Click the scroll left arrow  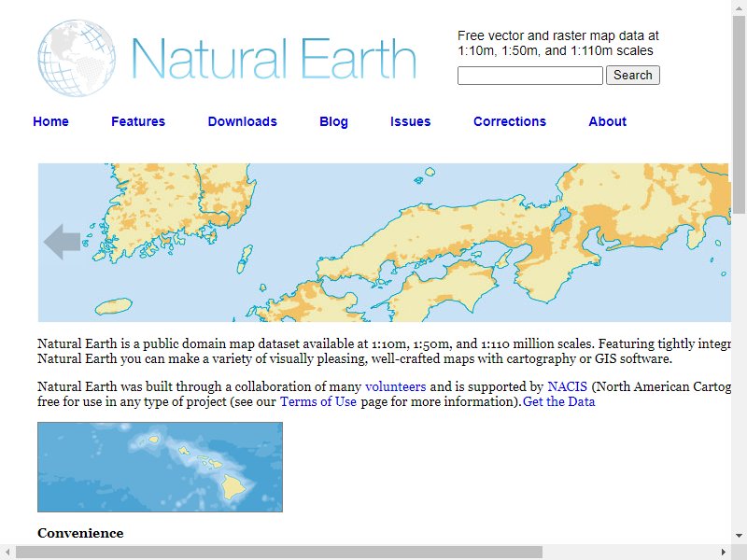pos(7,553)
